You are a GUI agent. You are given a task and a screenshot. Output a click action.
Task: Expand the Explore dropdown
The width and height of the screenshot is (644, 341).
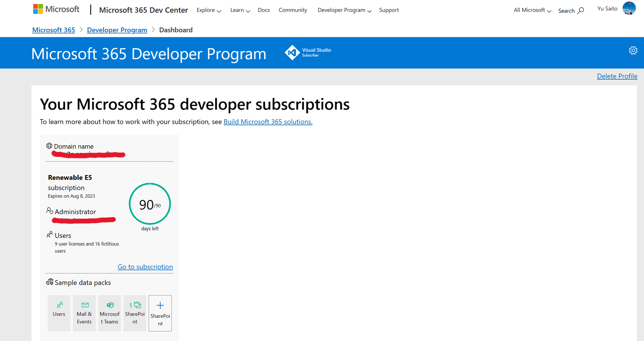[x=209, y=10]
